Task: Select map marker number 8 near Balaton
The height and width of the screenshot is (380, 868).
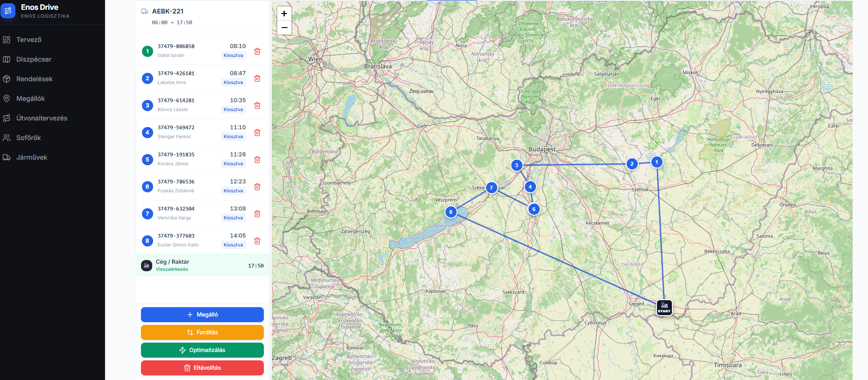Action: click(x=451, y=212)
